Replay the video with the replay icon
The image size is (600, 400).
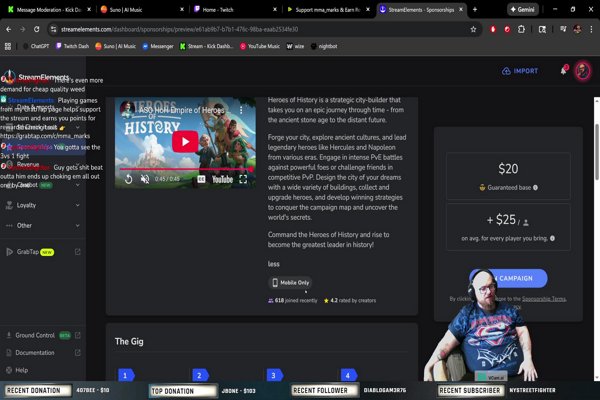pyautogui.click(x=129, y=179)
